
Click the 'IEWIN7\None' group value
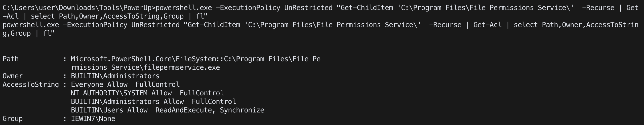pyautogui.click(x=93, y=119)
